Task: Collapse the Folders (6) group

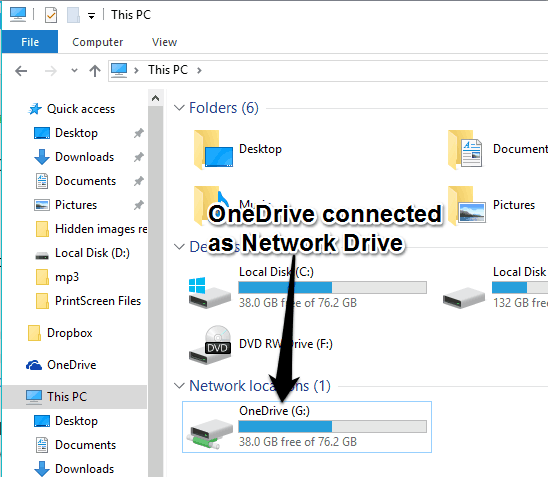Action: click(x=179, y=108)
